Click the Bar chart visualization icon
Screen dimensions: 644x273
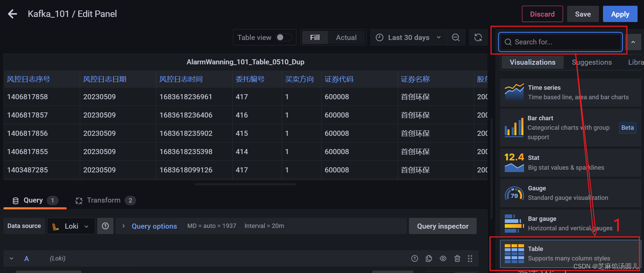click(x=514, y=127)
